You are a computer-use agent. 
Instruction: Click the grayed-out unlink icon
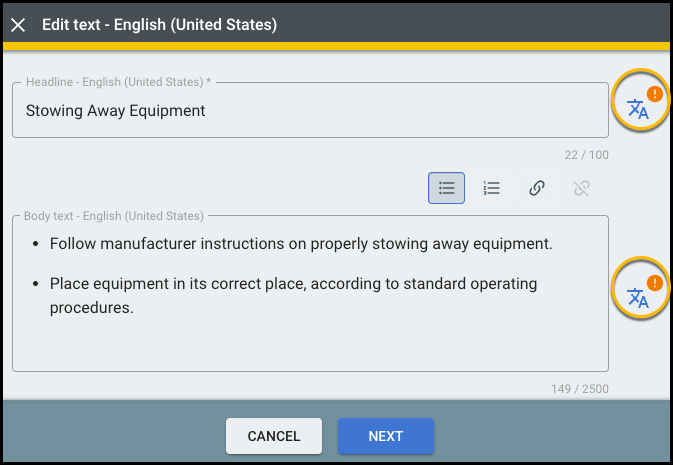(581, 187)
